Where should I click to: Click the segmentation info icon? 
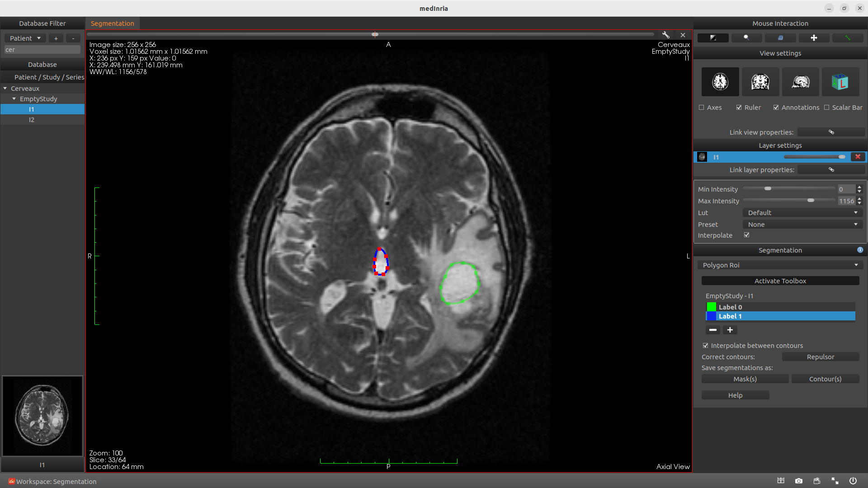(x=860, y=250)
